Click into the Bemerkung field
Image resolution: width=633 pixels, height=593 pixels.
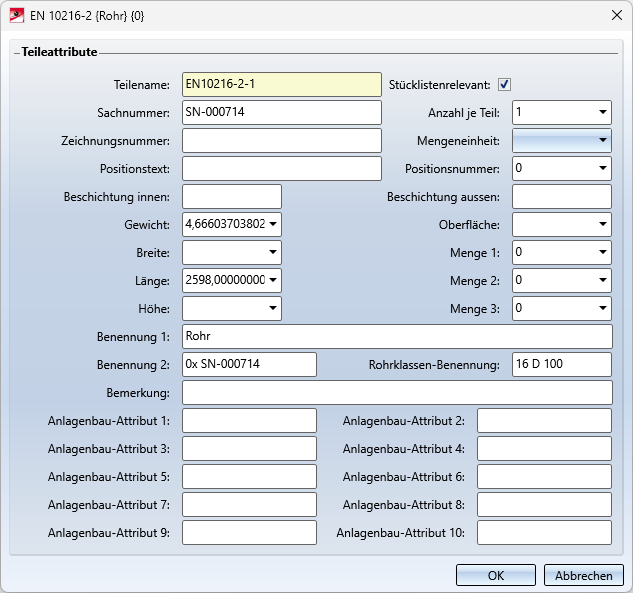coord(397,393)
